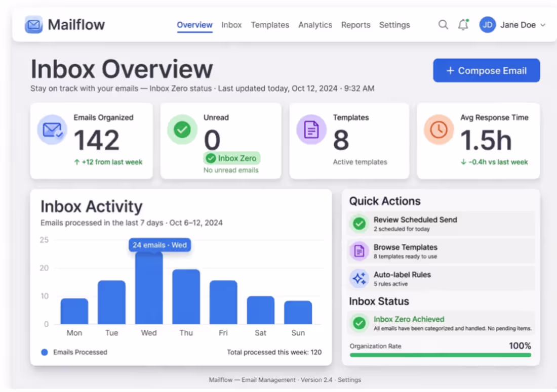Open Browse Templates quick action
This screenshot has width=557, height=392.
pos(441,251)
